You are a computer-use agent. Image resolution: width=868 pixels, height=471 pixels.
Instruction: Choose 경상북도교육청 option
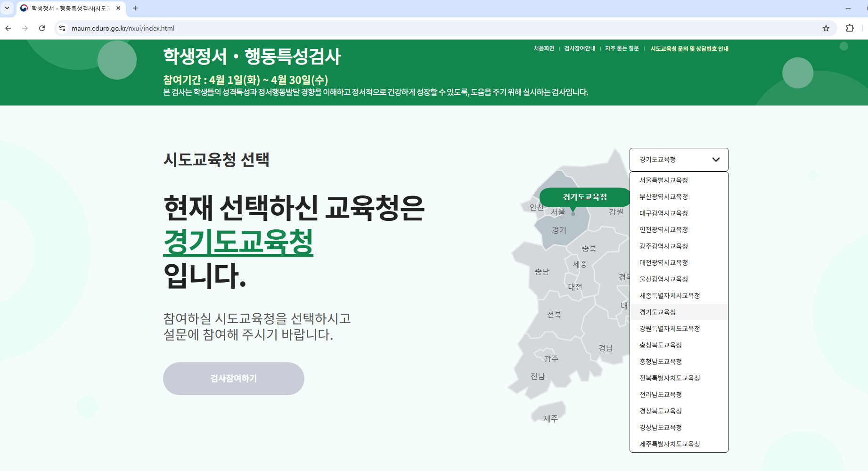click(679, 411)
